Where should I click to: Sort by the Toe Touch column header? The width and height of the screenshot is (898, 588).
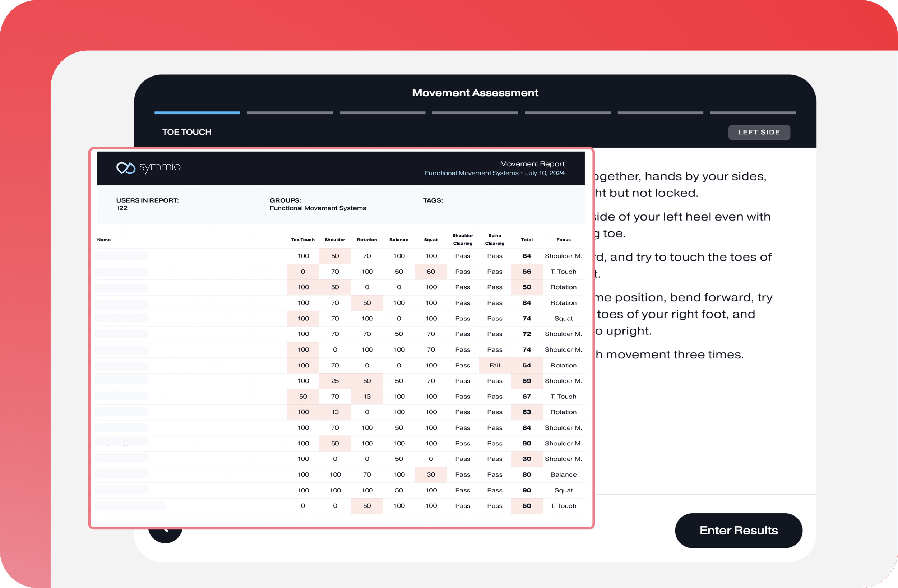coord(302,240)
